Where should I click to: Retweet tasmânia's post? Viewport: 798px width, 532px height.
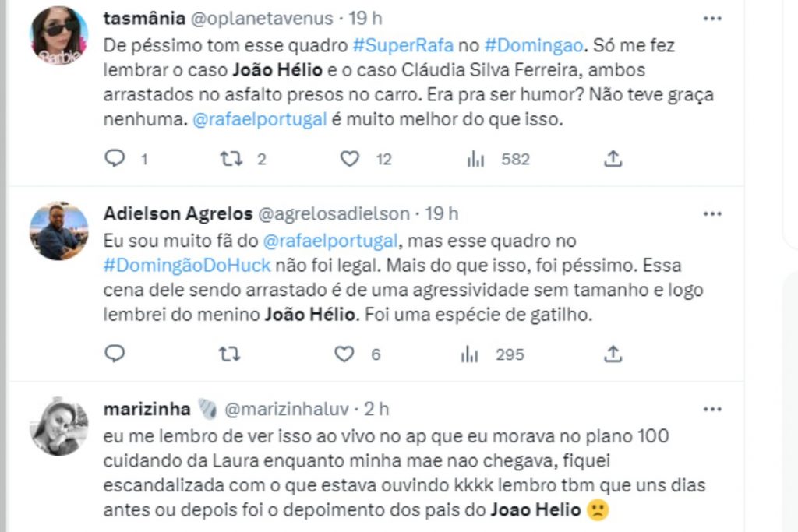229,159
